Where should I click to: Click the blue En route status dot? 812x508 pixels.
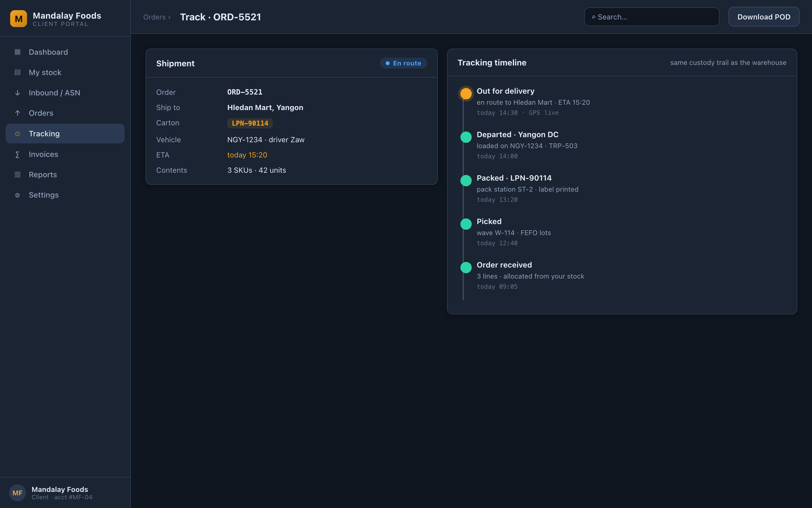click(388, 63)
